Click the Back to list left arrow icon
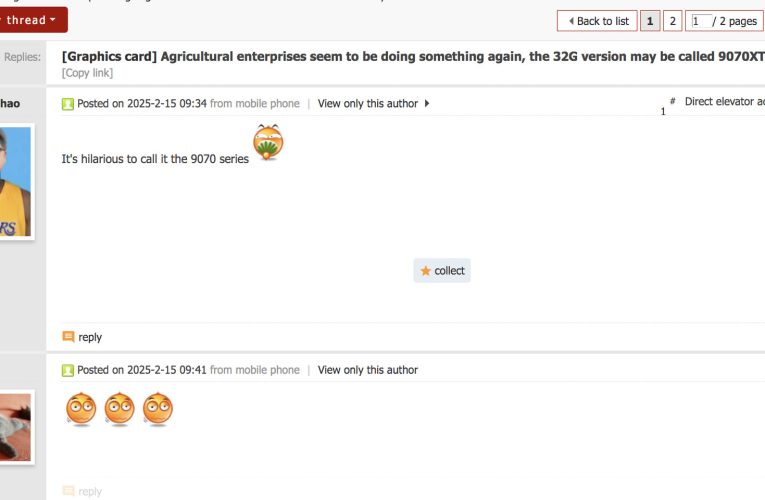The width and height of the screenshot is (765, 500). click(571, 21)
